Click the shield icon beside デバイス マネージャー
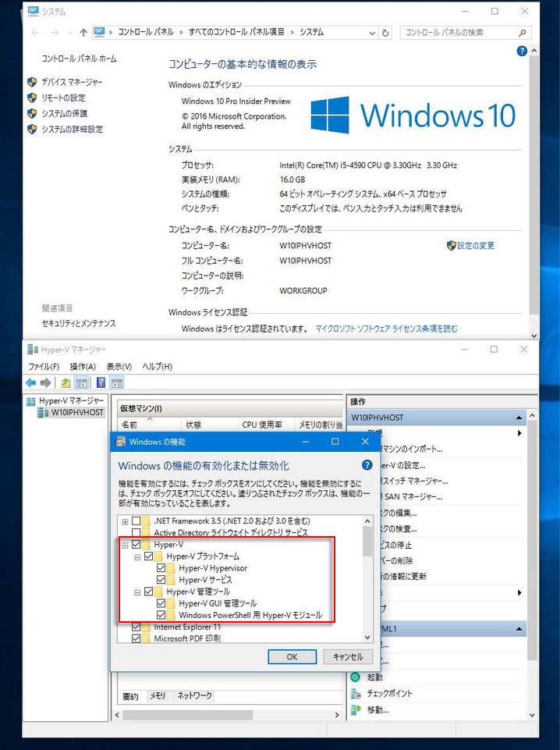This screenshot has height=750, width=560. click(x=32, y=82)
